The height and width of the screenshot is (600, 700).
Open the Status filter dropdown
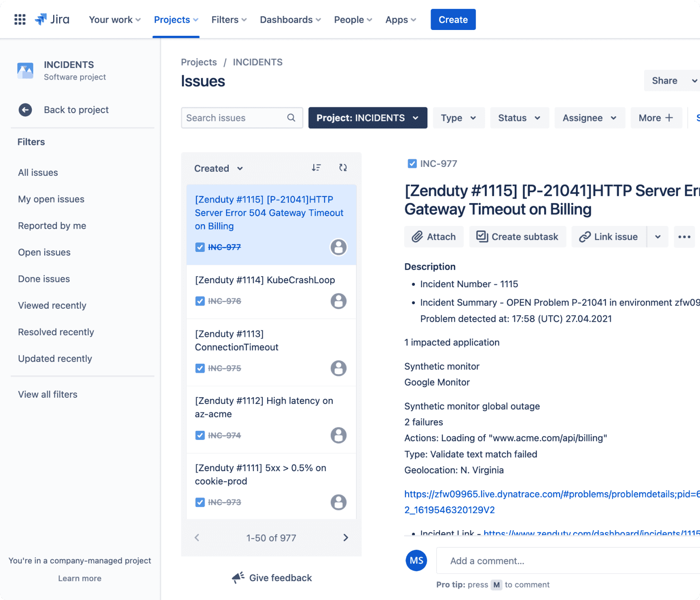[520, 118]
